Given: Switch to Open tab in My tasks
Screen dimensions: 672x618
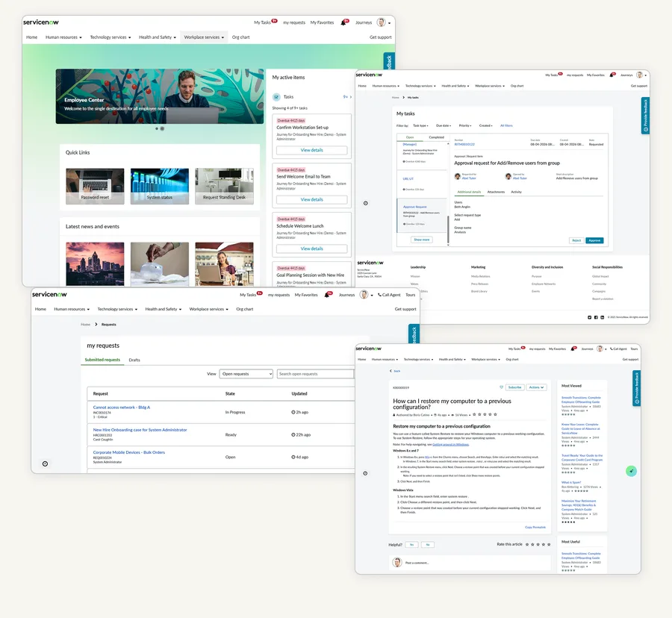Looking at the screenshot, I should tap(410, 137).
